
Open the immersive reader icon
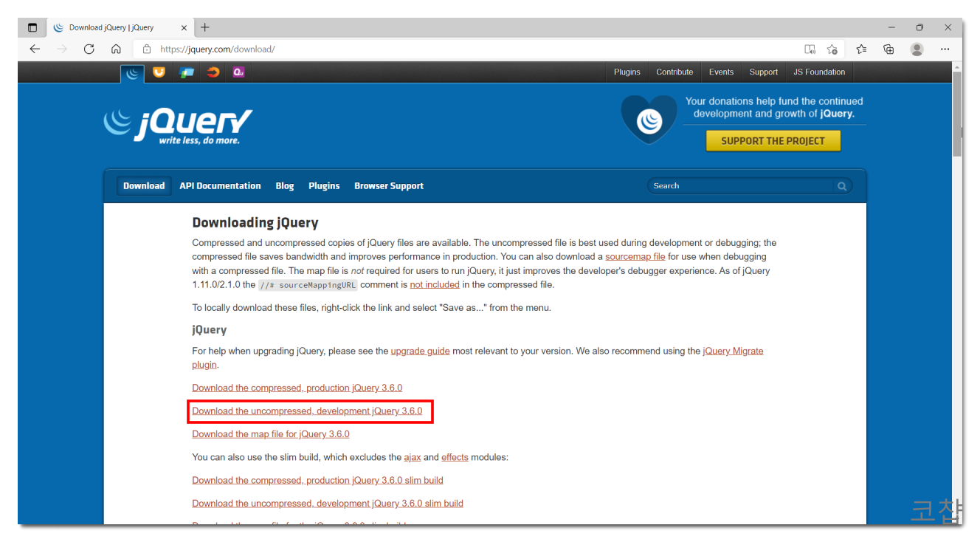(x=810, y=49)
